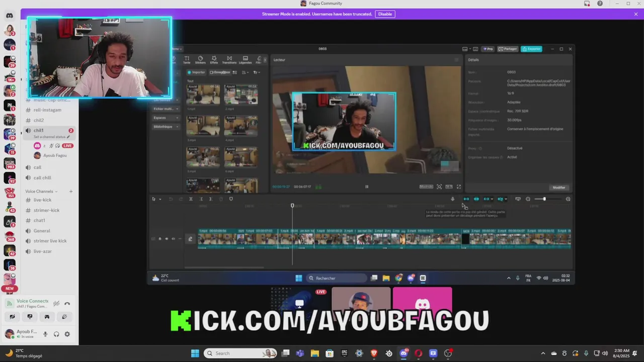Open the Discord inbox icon in title bar
The height and width of the screenshot is (362, 644).
(x=587, y=4)
